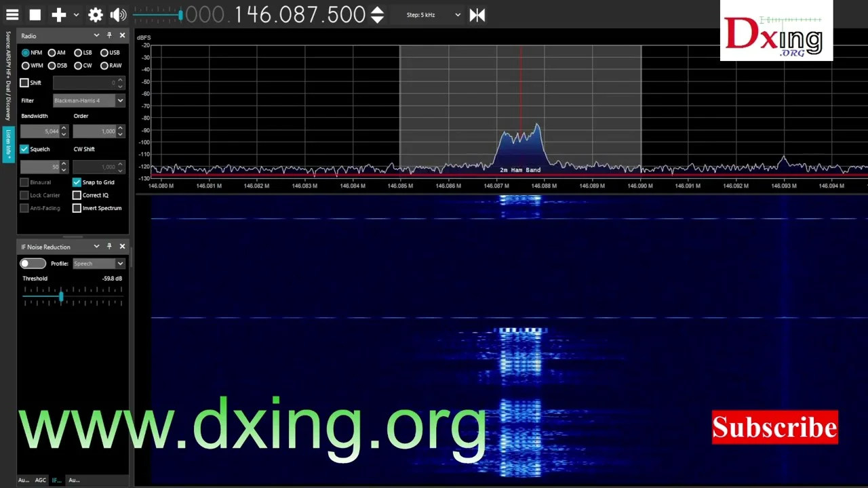Enable the Correct IQ checkbox
868x488 pixels.
77,195
